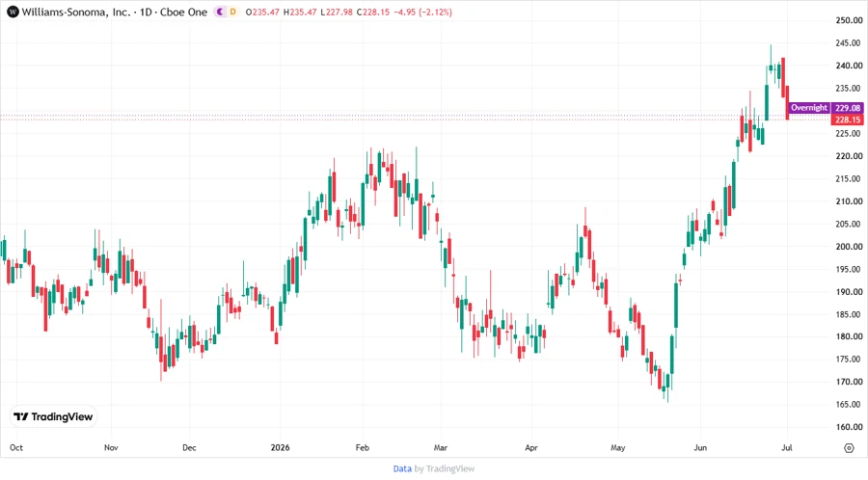Click the 250.00 price axis label
Viewport: 868px width, 480px height.
coord(849,20)
